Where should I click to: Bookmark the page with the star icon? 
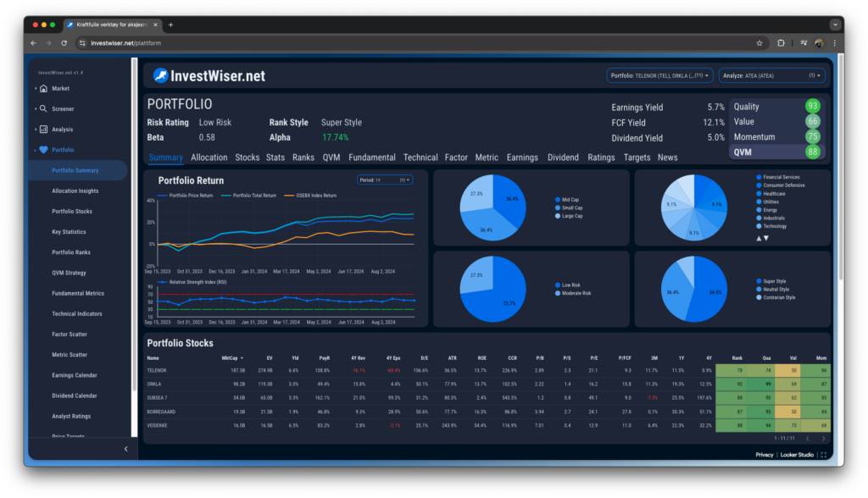(x=759, y=43)
